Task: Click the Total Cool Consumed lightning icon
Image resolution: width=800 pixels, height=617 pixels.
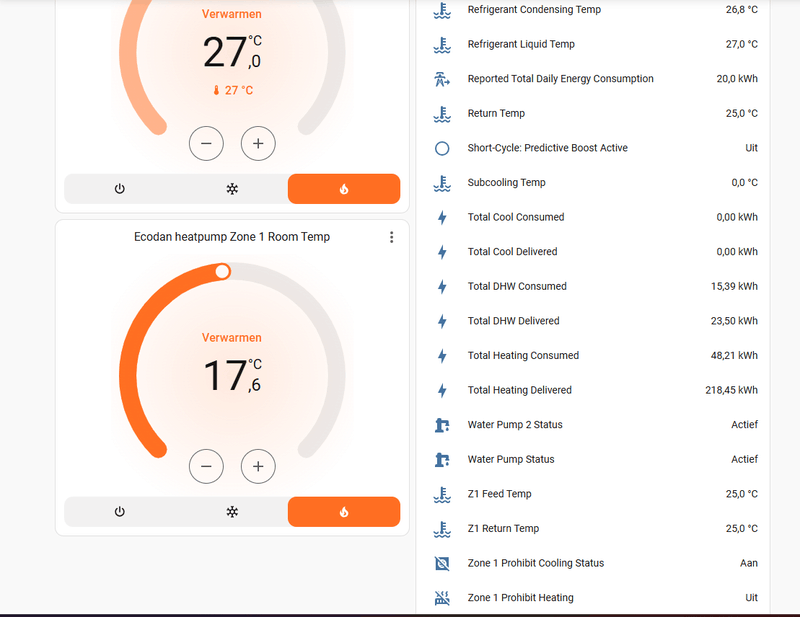Action: [442, 217]
